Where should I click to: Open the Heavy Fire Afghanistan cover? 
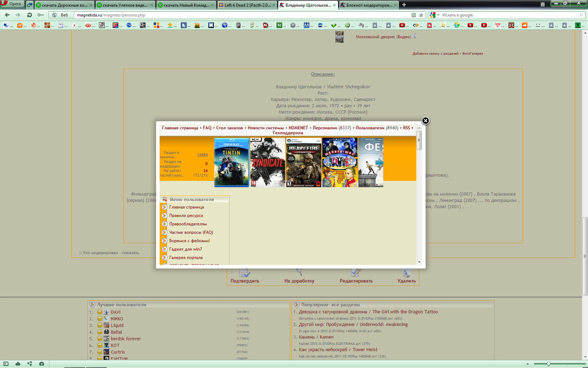[x=304, y=162]
